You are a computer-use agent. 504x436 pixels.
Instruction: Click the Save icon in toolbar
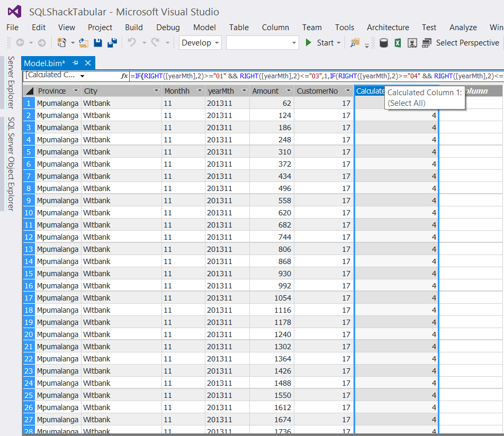click(x=98, y=43)
